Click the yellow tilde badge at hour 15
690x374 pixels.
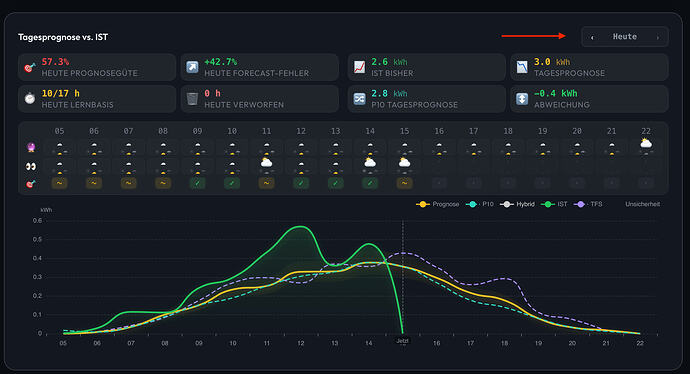404,183
